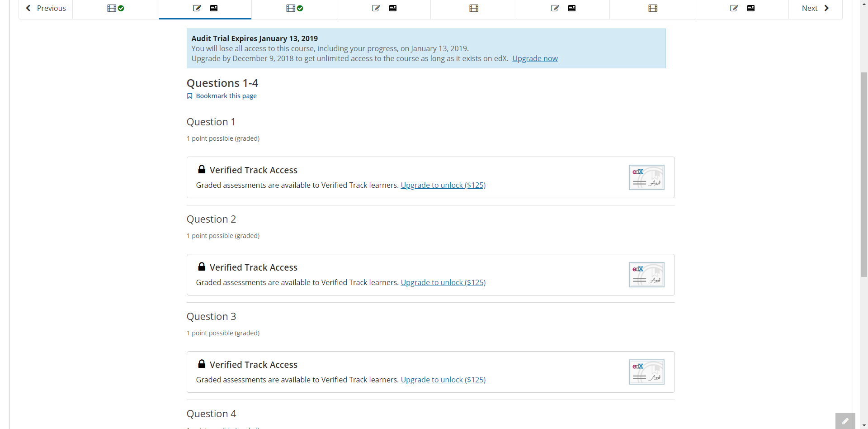Open first completed video unit tab

pos(116,9)
